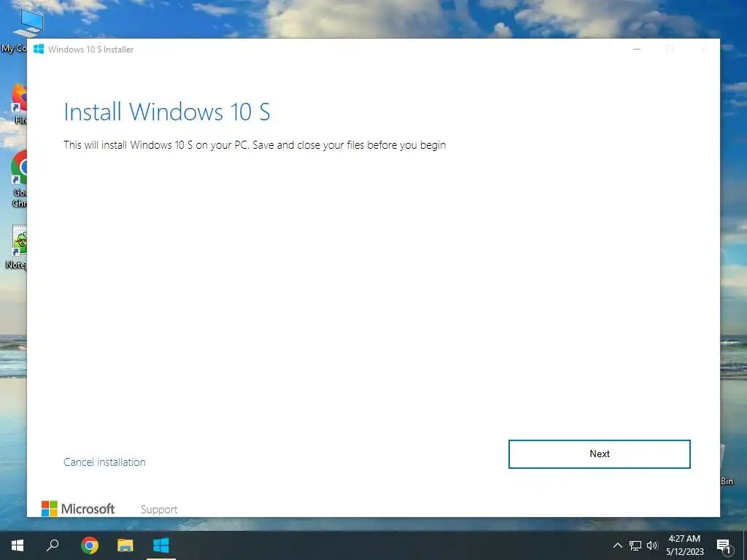Open the Windows Start menu
Image resolution: width=747 pixels, height=560 pixels.
click(18, 545)
